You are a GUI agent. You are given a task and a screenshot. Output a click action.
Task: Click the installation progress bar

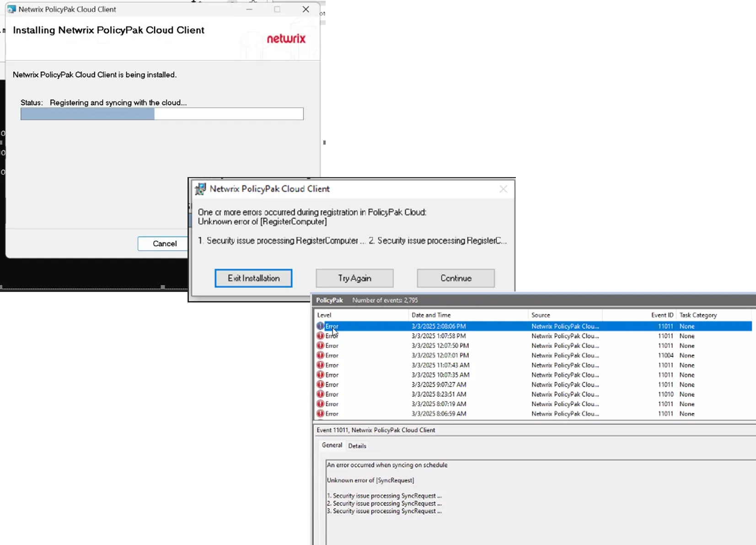coord(162,114)
